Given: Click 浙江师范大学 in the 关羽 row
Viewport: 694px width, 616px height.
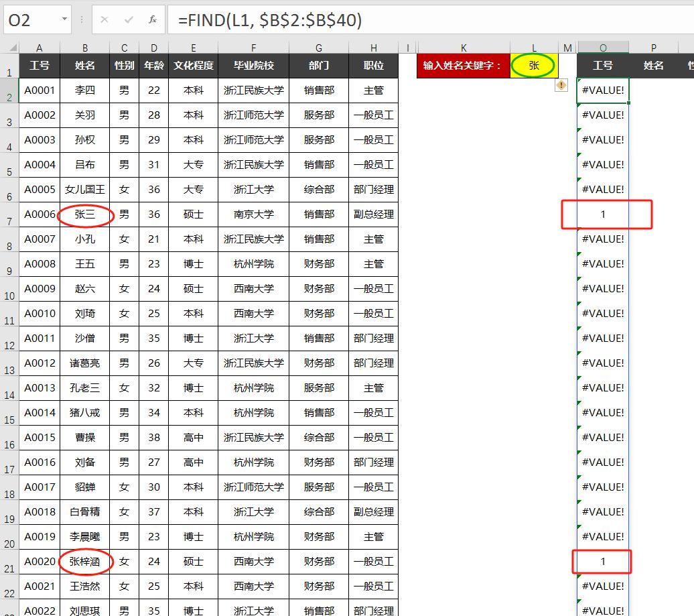Looking at the screenshot, I should tap(254, 115).
